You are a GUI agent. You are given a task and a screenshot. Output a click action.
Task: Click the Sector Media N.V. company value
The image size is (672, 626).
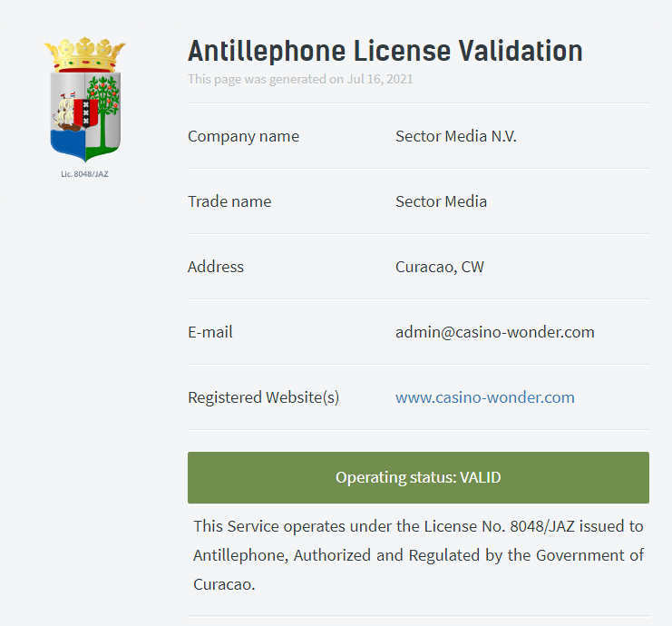[x=455, y=136]
